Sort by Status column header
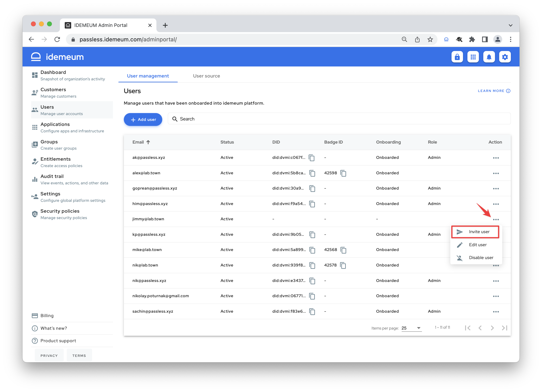 pyautogui.click(x=227, y=142)
